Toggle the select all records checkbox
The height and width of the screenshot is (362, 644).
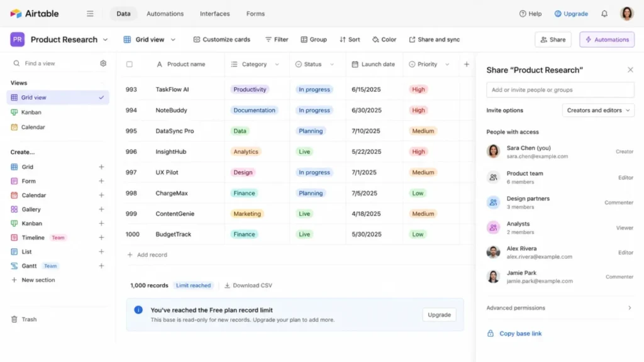point(130,65)
